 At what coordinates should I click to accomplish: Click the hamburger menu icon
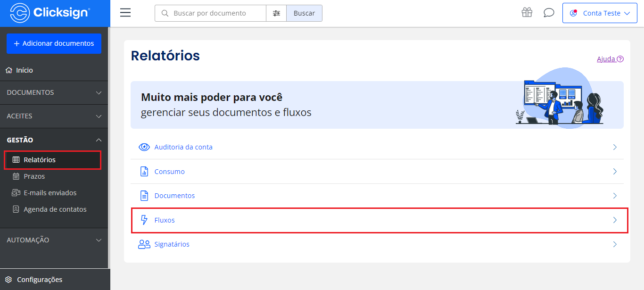[x=125, y=13]
